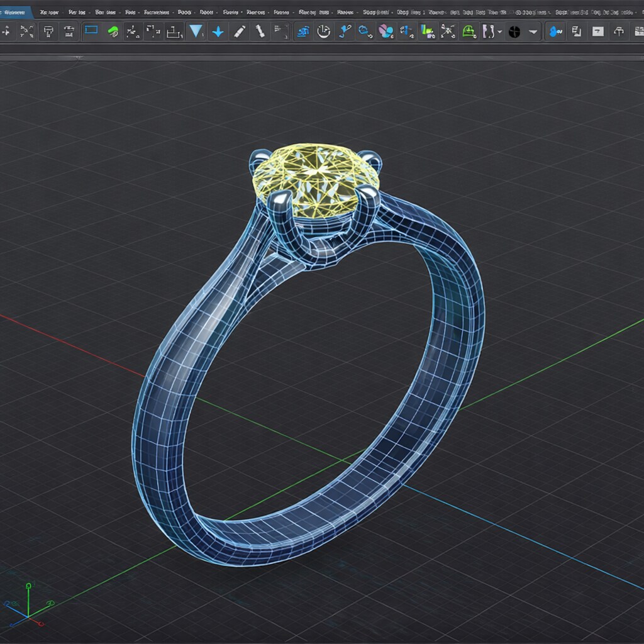Select the blue downward triangle tool
Image resolution: width=644 pixels, height=644 pixels.
[196, 31]
